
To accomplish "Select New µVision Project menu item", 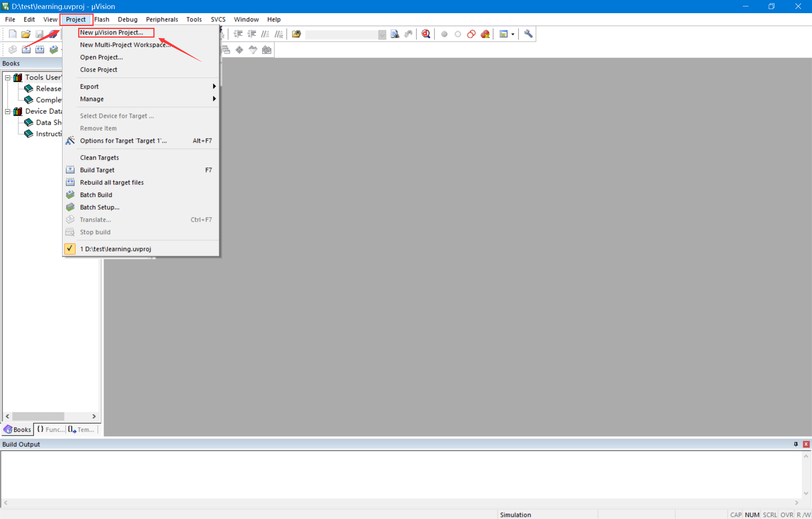I will pyautogui.click(x=112, y=32).
